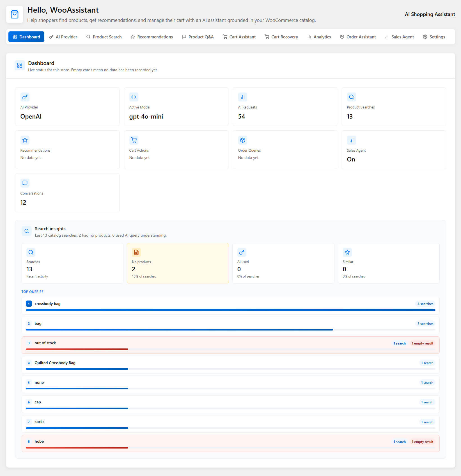Click the 15% of searches text
This screenshot has height=476, width=461.
(x=144, y=276)
